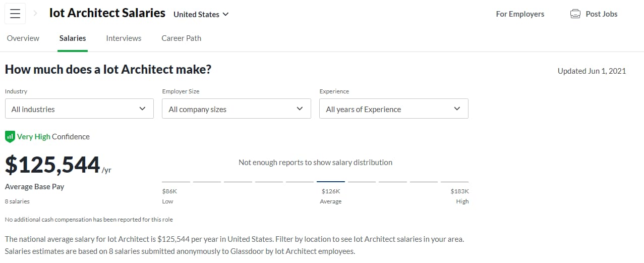Click the highlighted average salary distribution bar
644x263 pixels.
click(331, 181)
